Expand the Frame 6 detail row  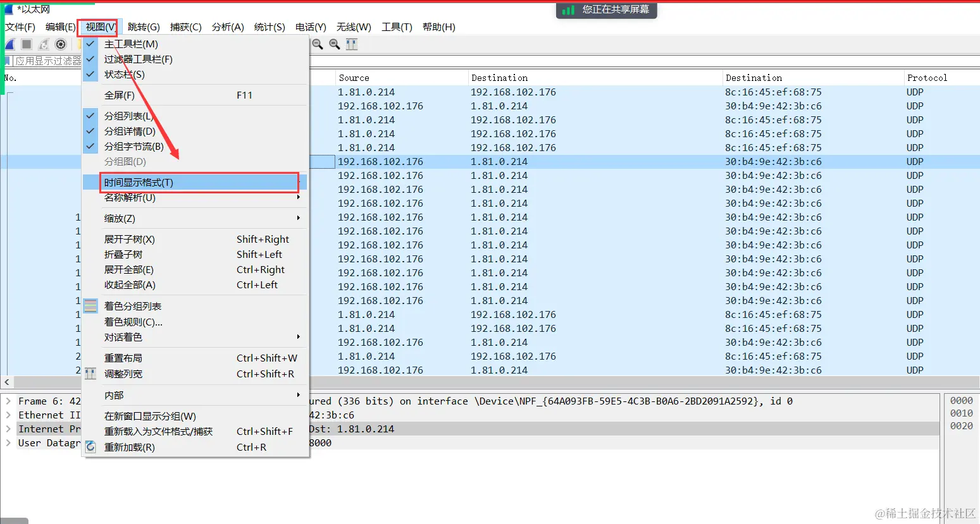[8, 401]
